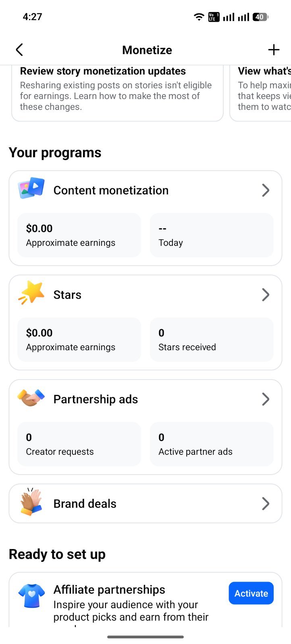
Task: Tap the Partnership ads handshake icon
Action: click(x=31, y=397)
